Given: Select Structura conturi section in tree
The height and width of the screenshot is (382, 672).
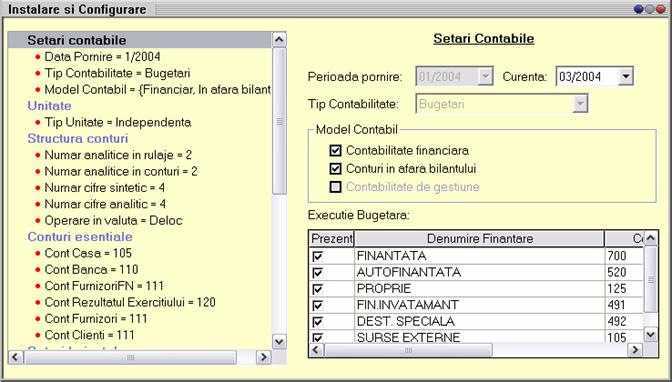Looking at the screenshot, I should click(x=78, y=138).
